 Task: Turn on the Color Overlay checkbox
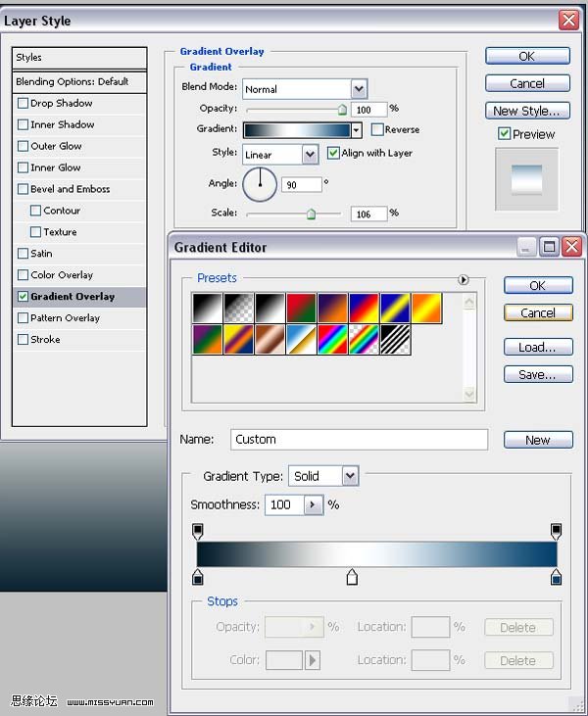23,275
